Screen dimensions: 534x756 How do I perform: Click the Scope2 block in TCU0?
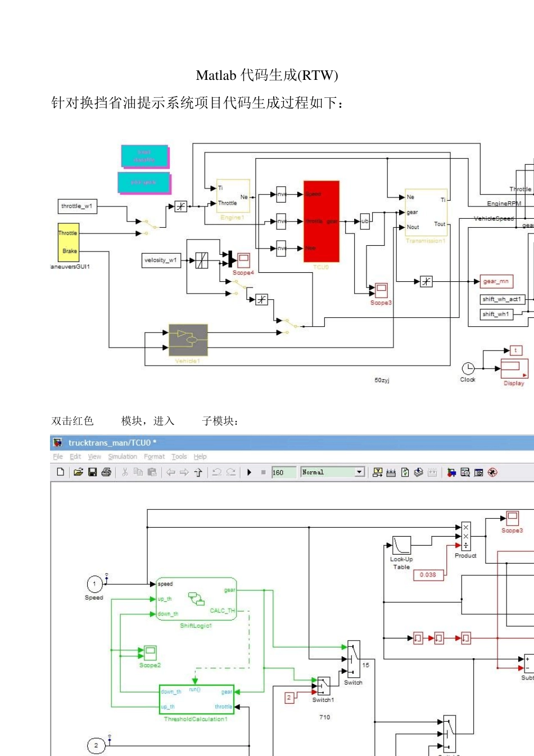(150, 652)
